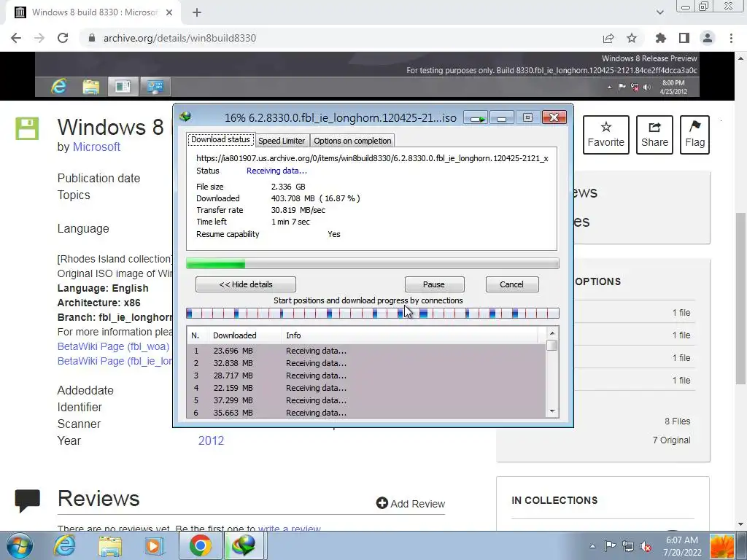The height and width of the screenshot is (560, 747).
Task: Click the Share button on archive page
Action: point(654,135)
